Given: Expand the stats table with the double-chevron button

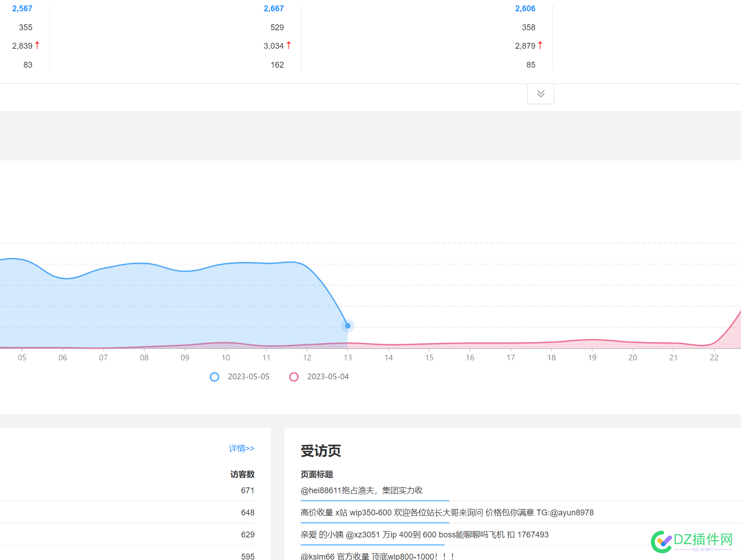Looking at the screenshot, I should coord(541,94).
